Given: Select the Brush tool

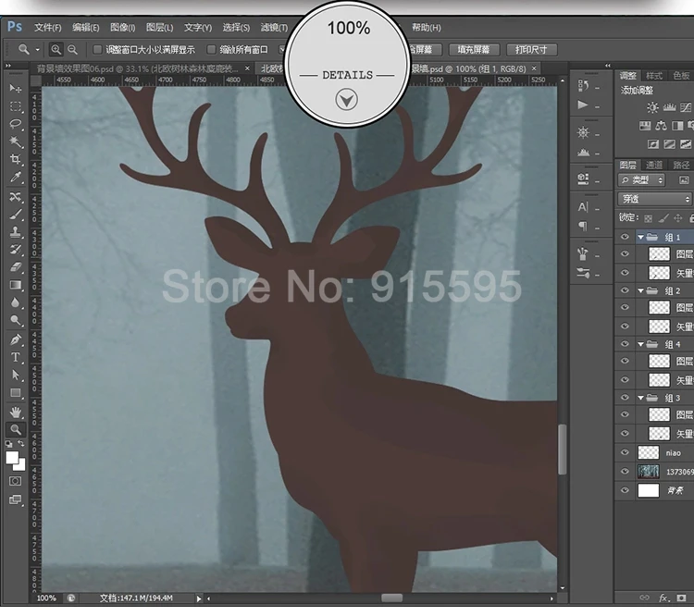Looking at the screenshot, I should pyautogui.click(x=16, y=215).
